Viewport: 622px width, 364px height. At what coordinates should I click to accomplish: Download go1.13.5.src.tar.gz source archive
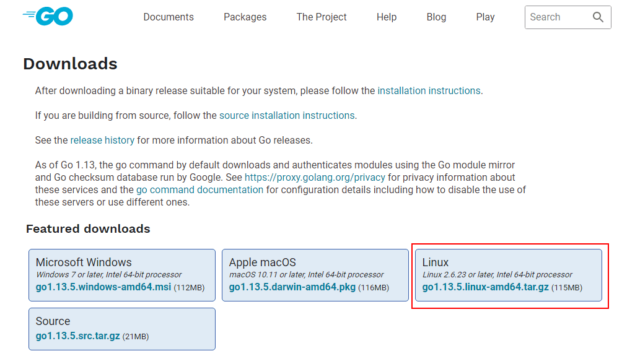(x=78, y=336)
